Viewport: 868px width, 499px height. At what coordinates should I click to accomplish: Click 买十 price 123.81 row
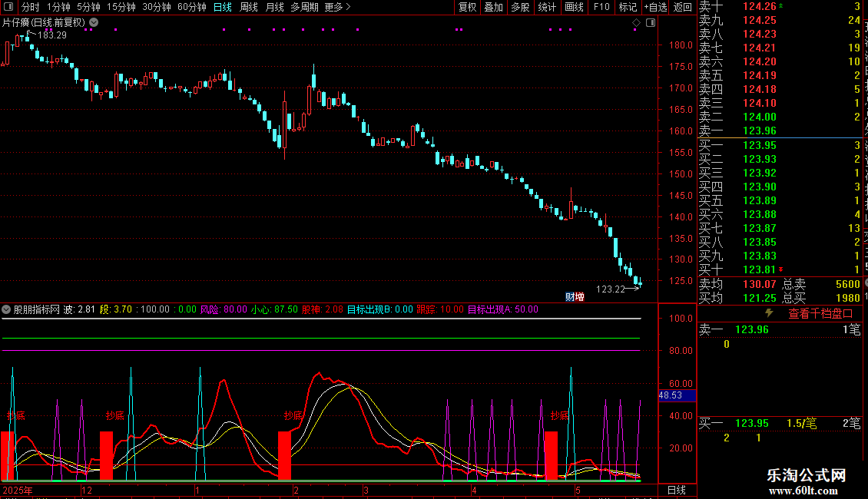coord(760,269)
